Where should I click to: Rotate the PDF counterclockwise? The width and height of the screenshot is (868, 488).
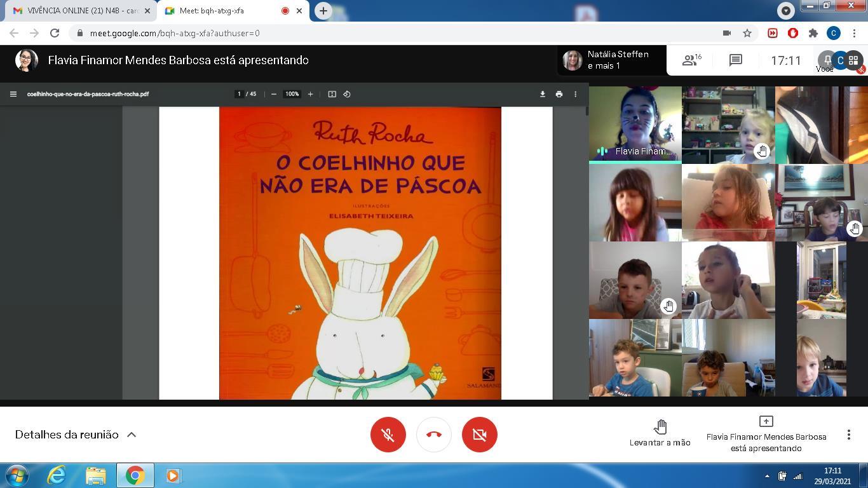[347, 94]
